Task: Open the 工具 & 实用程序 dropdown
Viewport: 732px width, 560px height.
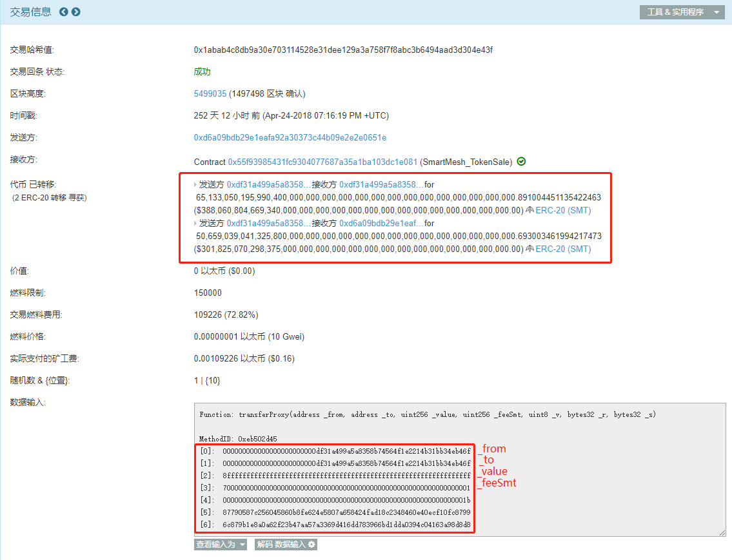Action: click(x=682, y=12)
